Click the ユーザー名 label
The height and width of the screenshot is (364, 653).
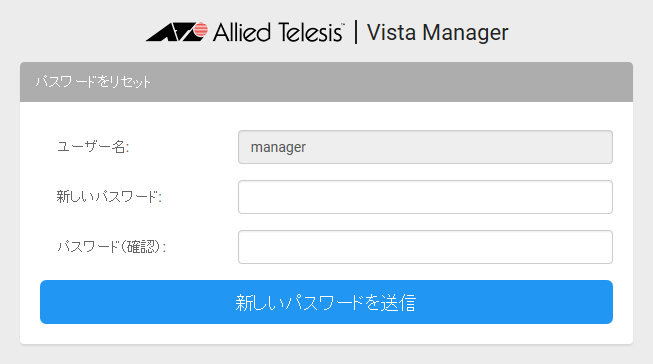(93, 147)
